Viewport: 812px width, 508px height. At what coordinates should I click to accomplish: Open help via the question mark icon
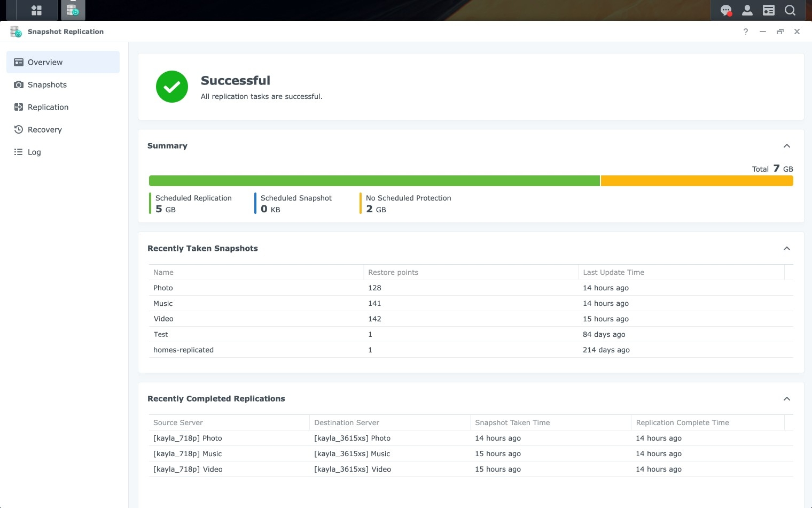745,32
